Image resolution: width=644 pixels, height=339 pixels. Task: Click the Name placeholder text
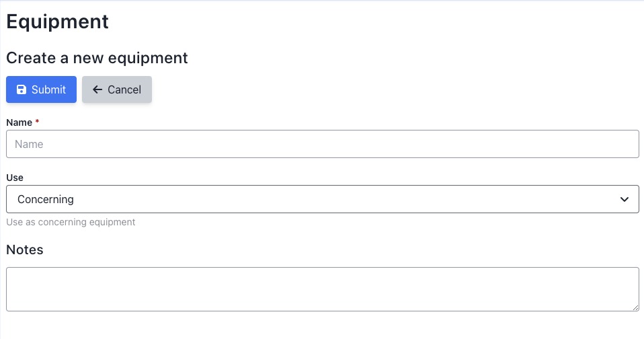29,144
